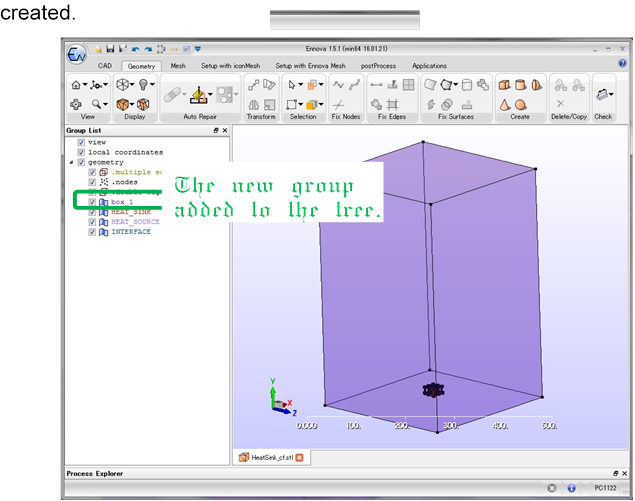The height and width of the screenshot is (501, 635).
Task: Uncheck the local coordinates checkbox
Action: [x=81, y=152]
